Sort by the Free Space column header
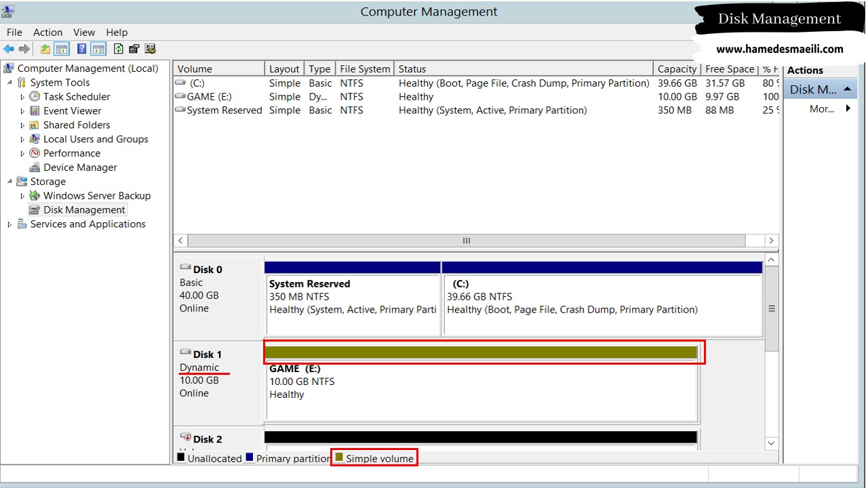Image resolution: width=868 pixels, height=488 pixels. 730,68
